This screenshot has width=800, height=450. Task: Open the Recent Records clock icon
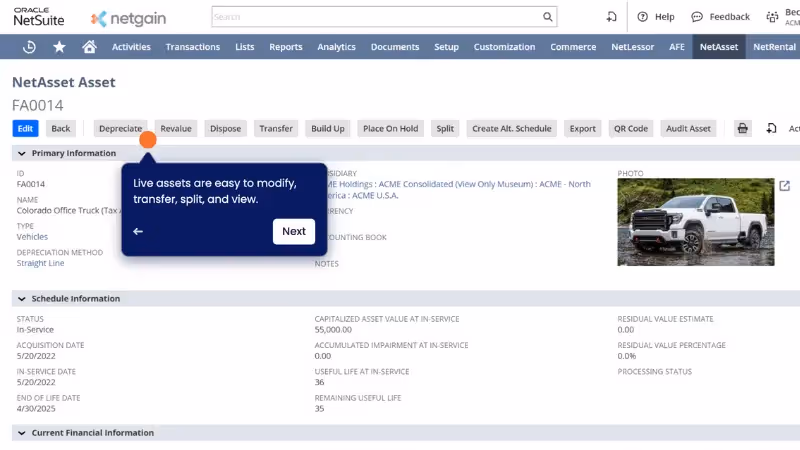29,47
